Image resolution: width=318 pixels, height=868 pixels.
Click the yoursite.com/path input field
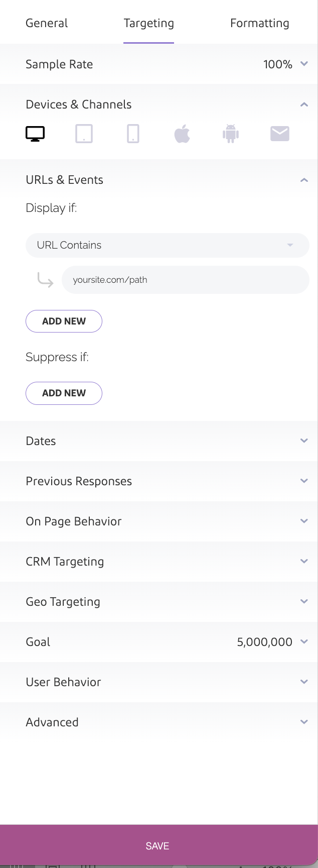coord(185,280)
